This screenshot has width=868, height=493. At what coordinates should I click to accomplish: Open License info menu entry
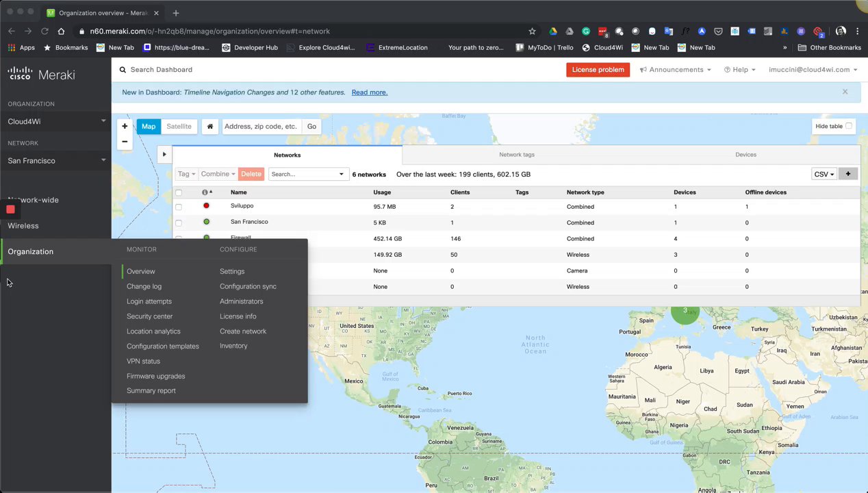238,316
